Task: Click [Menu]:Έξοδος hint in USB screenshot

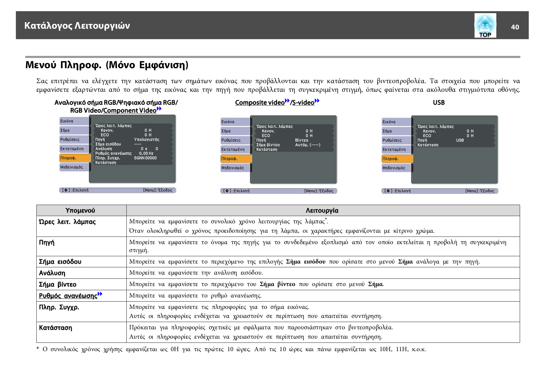Action: pos(480,191)
